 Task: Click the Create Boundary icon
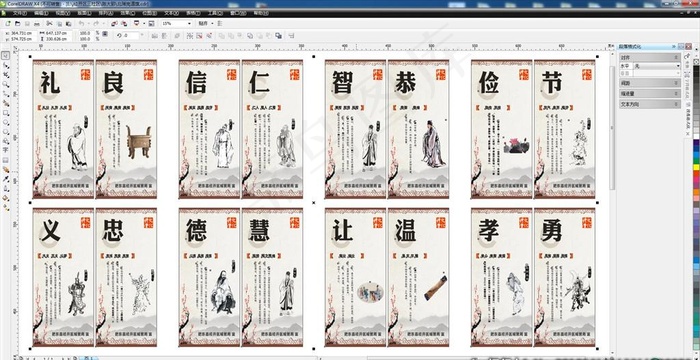click(x=279, y=35)
